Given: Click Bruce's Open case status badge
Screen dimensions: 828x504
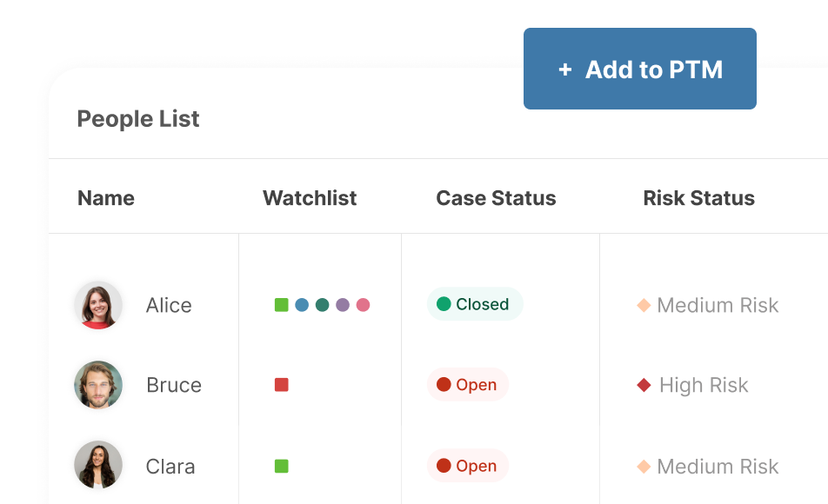Looking at the screenshot, I should point(467,384).
